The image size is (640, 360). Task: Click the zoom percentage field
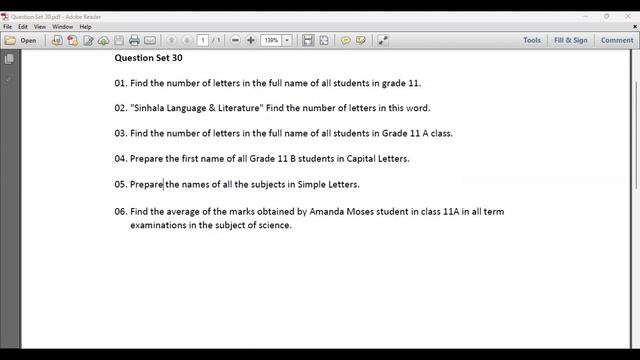tap(271, 40)
